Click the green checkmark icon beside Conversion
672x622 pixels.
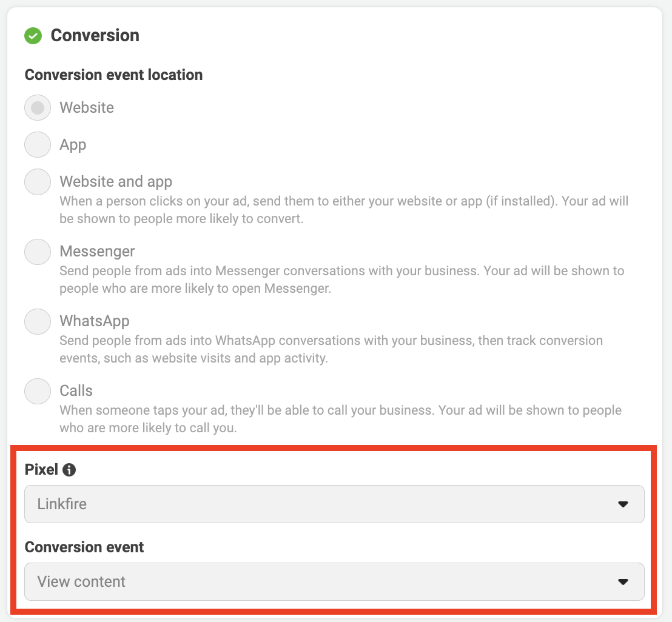[33, 36]
